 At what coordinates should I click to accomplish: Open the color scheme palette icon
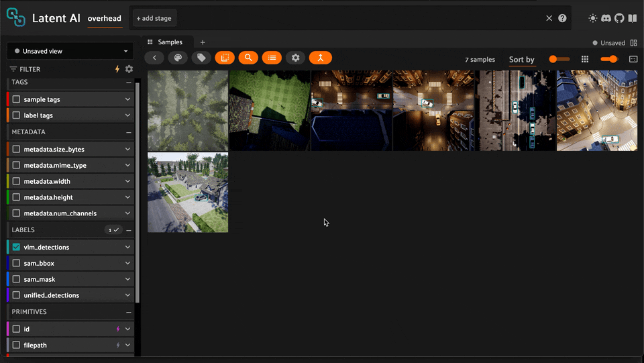pyautogui.click(x=178, y=58)
